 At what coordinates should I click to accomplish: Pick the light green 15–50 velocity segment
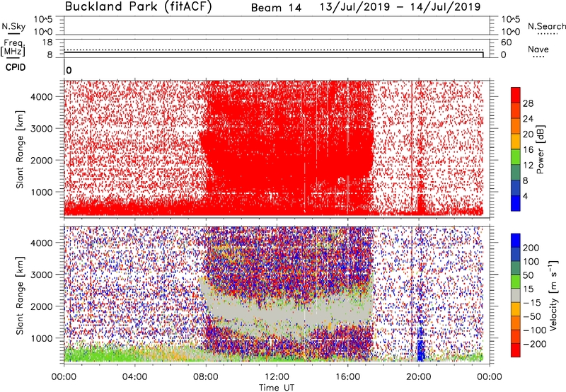516,282
